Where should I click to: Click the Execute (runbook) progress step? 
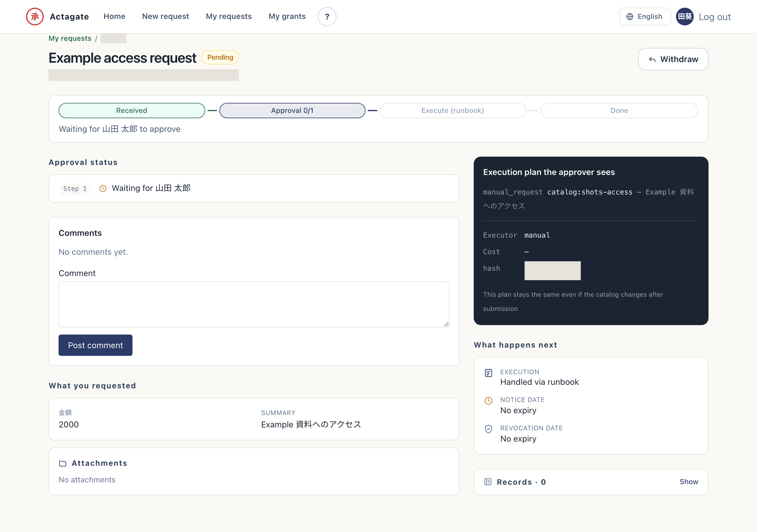[453, 111]
